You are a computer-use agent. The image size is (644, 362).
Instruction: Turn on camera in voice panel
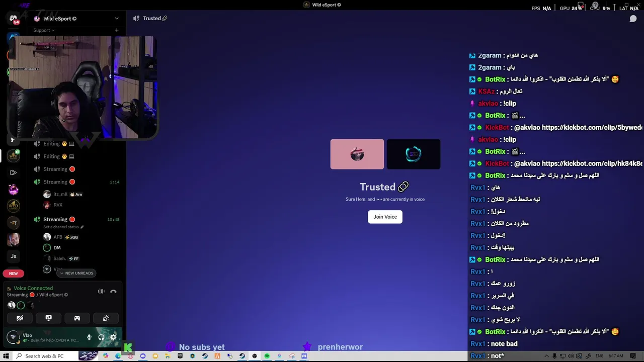click(20, 318)
